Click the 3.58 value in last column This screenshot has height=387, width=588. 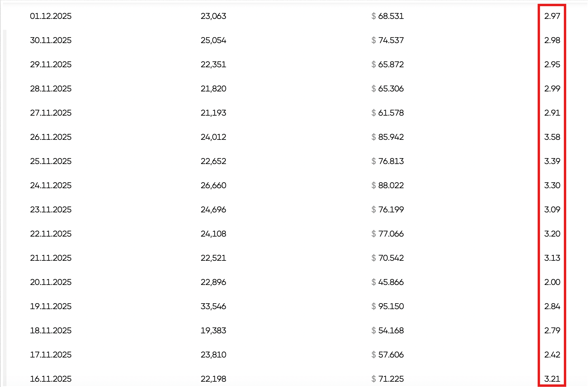pyautogui.click(x=552, y=137)
